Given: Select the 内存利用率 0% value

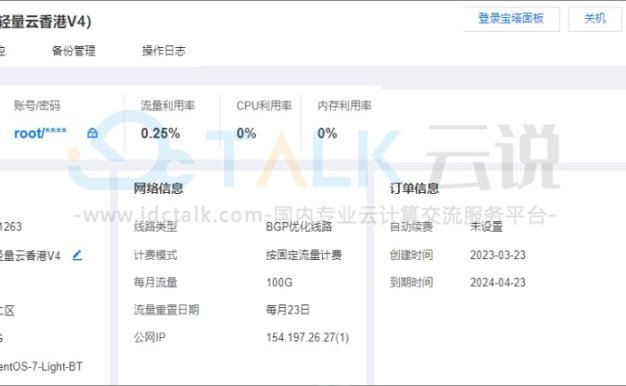Looking at the screenshot, I should (x=327, y=133).
